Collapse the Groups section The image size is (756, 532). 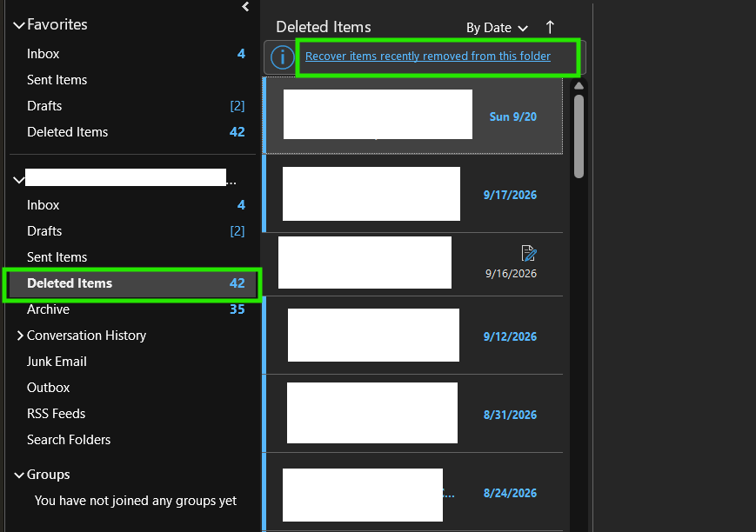tap(19, 475)
